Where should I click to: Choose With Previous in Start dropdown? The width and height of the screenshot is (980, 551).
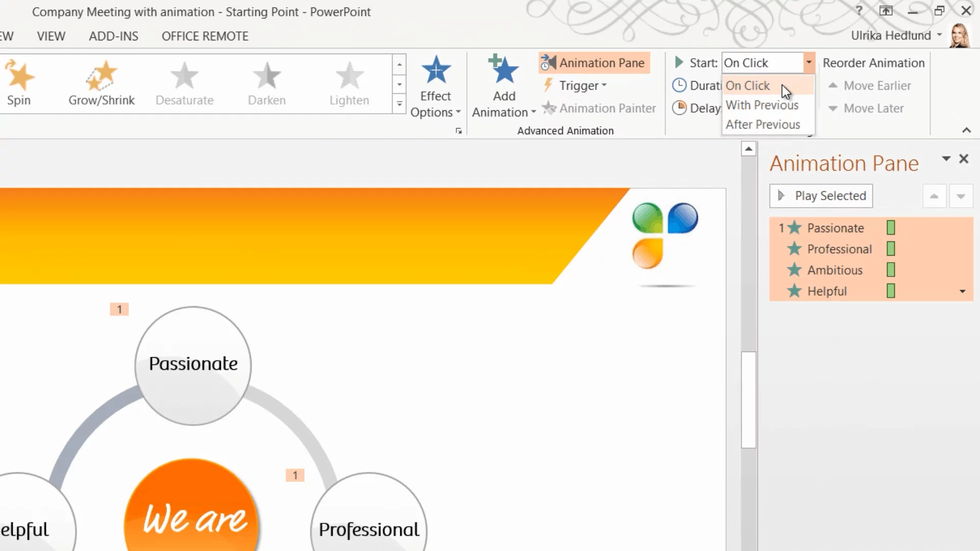click(762, 105)
